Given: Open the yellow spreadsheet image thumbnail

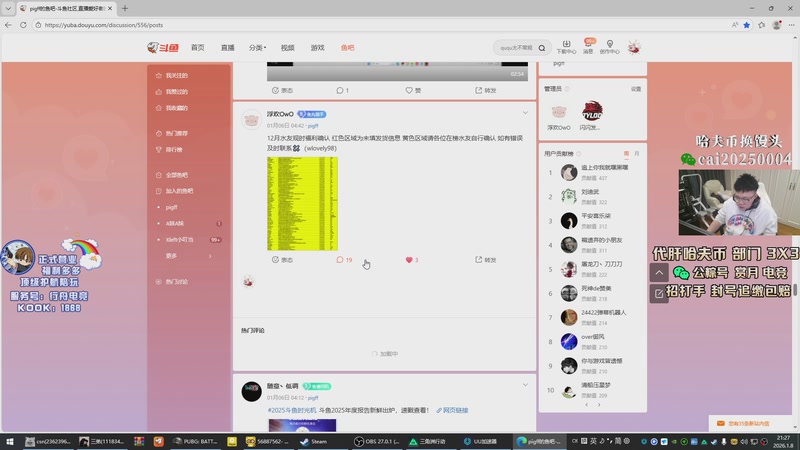Looking at the screenshot, I should (x=302, y=204).
